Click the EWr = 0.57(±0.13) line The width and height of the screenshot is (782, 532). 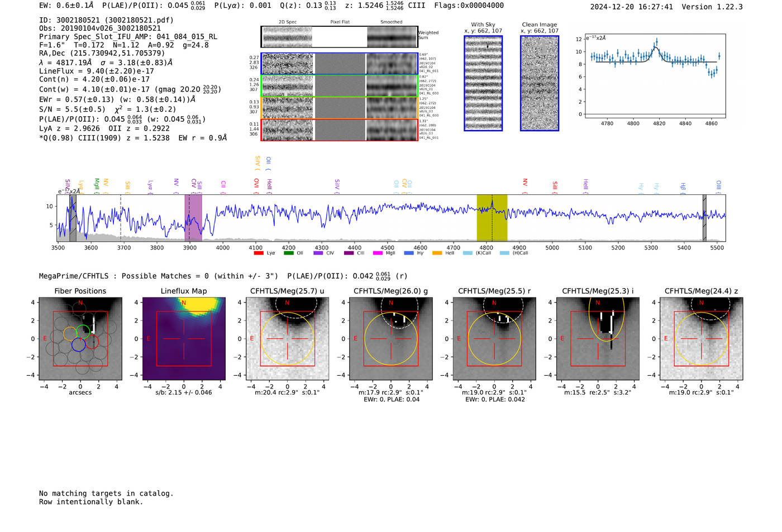point(117,99)
